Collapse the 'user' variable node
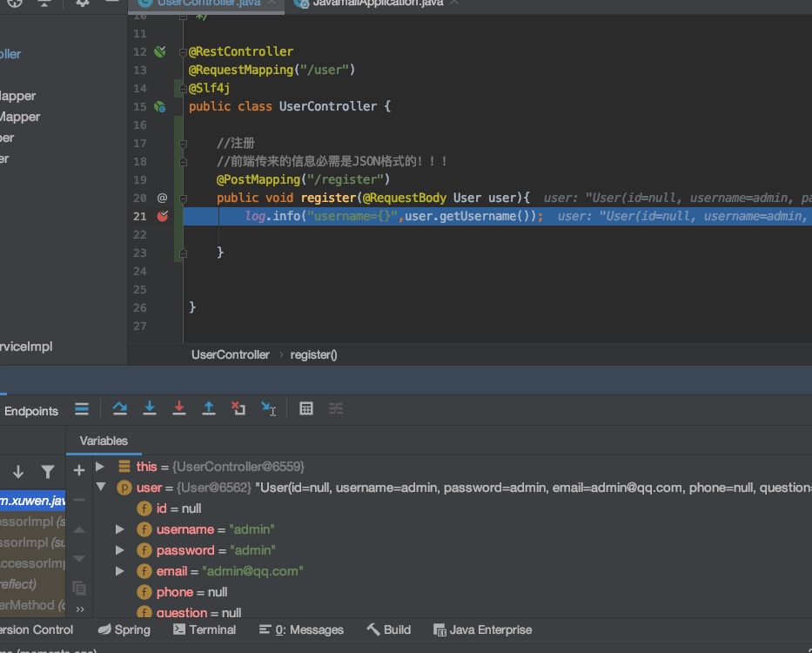This screenshot has height=653, width=812. coord(101,488)
